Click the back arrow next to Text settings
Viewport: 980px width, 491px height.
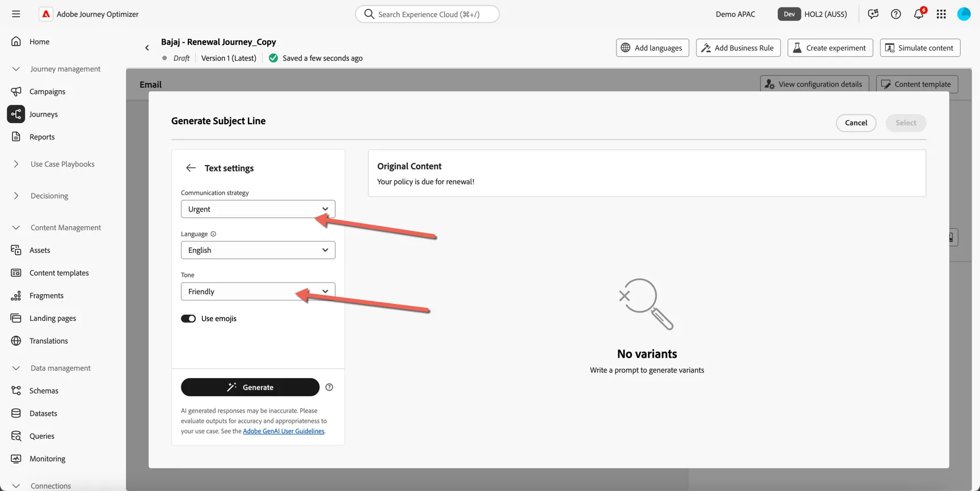[x=191, y=168]
